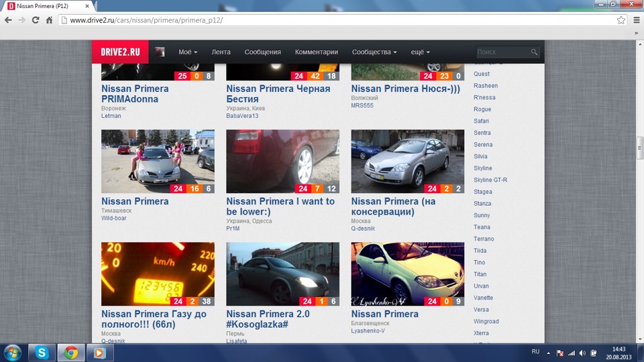Click the volume tray icon

pyautogui.click(x=582, y=353)
